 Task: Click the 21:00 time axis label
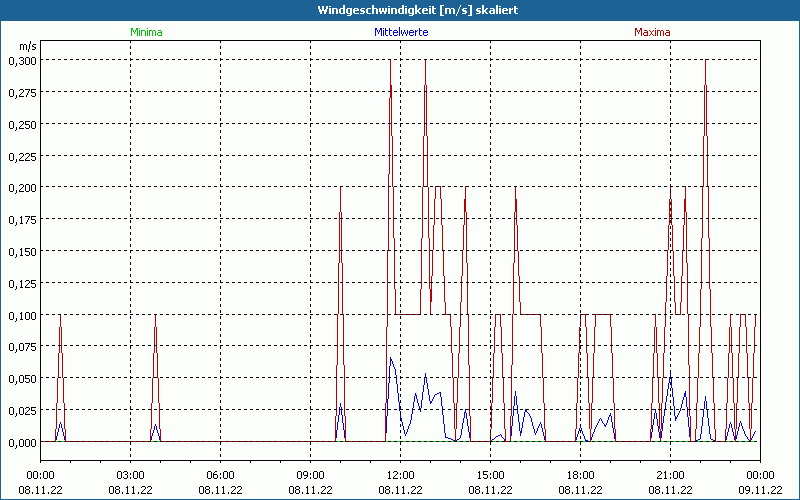tap(670, 476)
